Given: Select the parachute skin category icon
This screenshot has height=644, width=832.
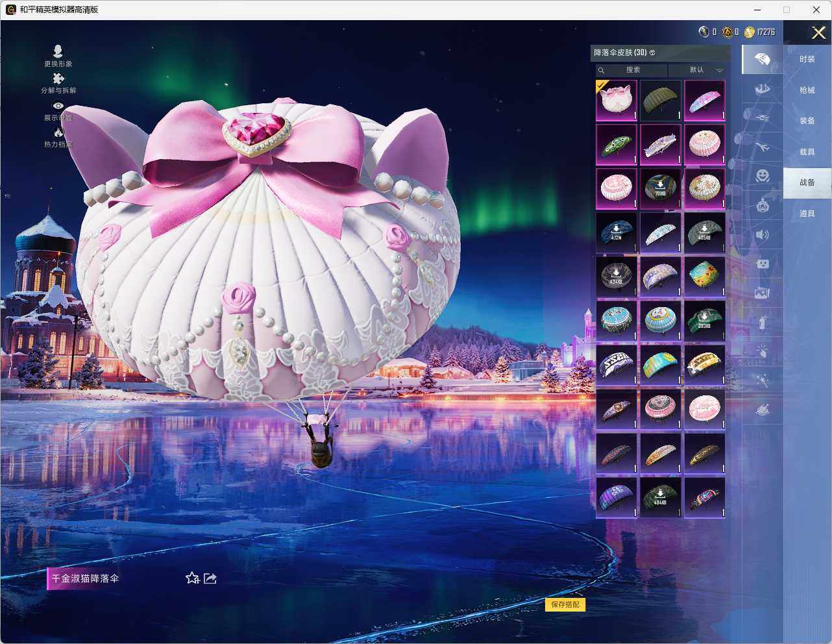Looking at the screenshot, I should pyautogui.click(x=762, y=60).
